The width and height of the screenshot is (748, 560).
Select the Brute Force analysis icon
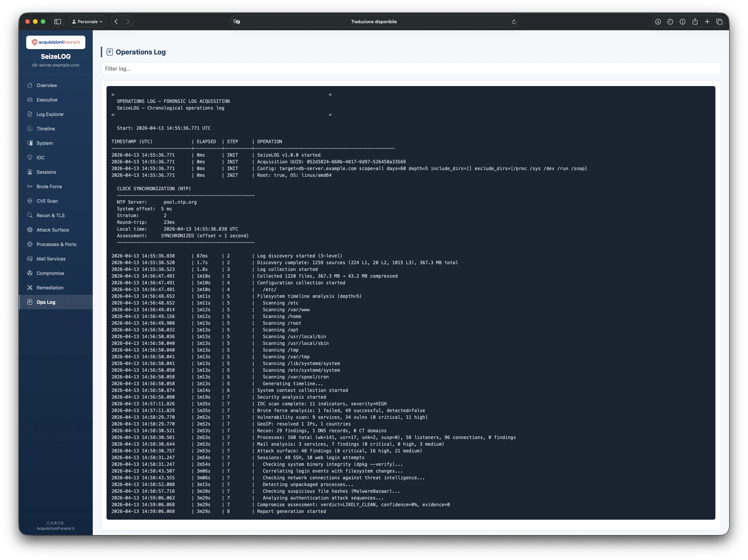31,186
